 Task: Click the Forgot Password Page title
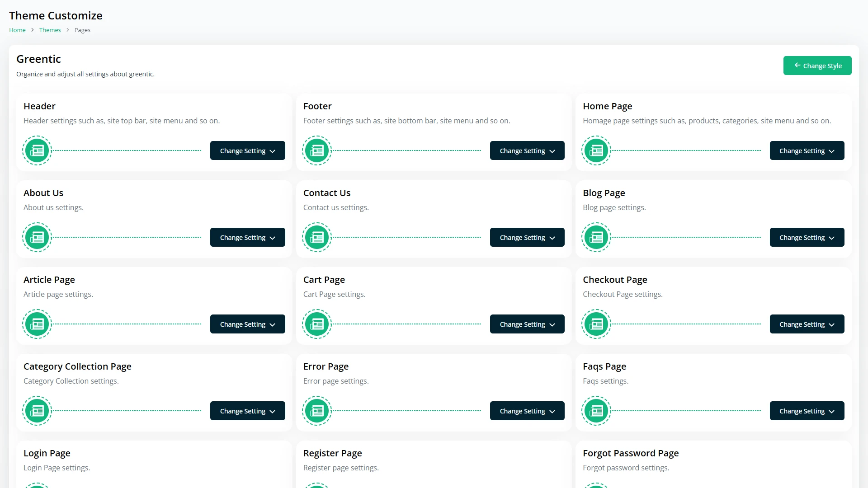(x=631, y=453)
